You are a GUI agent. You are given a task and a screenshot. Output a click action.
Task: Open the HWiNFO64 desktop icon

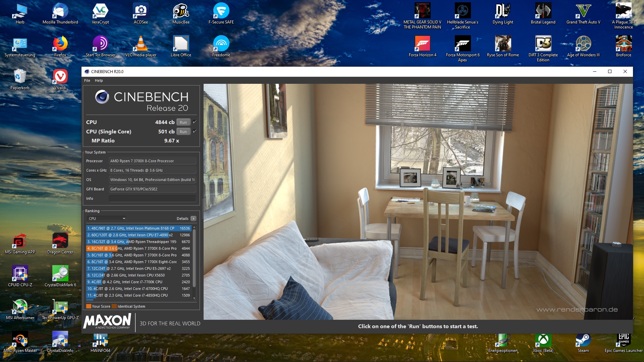click(100, 343)
